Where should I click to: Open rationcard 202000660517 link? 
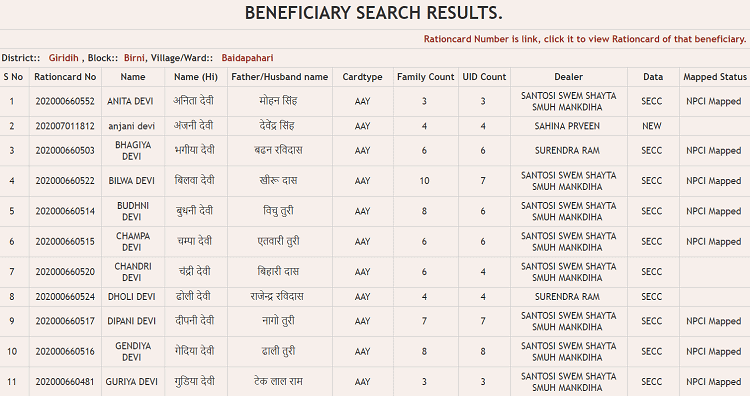pyautogui.click(x=65, y=321)
